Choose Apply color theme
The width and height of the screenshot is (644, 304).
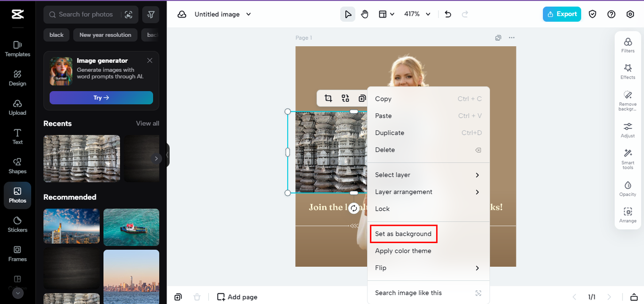click(x=428, y=251)
